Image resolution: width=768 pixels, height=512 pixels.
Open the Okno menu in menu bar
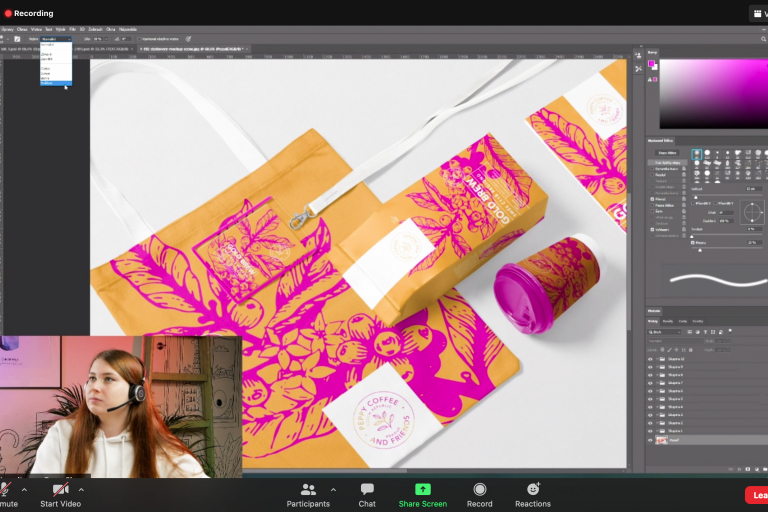109,30
